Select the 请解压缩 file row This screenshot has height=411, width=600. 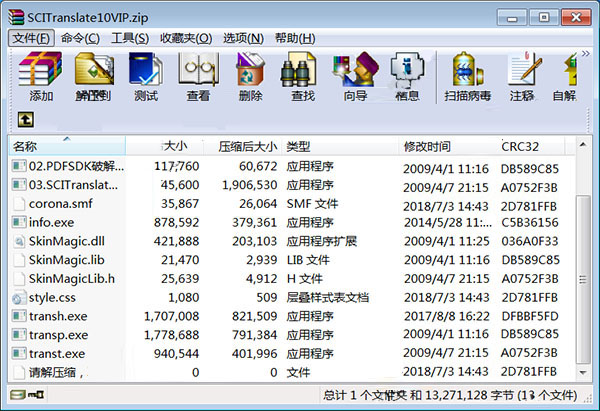click(x=291, y=372)
